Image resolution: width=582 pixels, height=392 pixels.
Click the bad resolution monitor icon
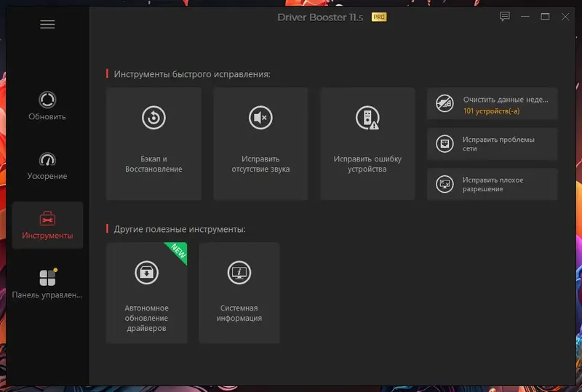click(445, 184)
